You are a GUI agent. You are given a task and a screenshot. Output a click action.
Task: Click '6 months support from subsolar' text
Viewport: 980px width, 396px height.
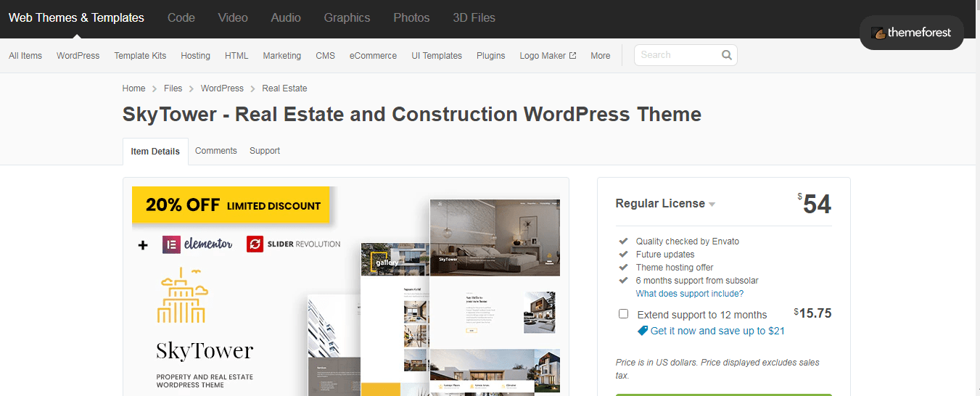click(697, 281)
